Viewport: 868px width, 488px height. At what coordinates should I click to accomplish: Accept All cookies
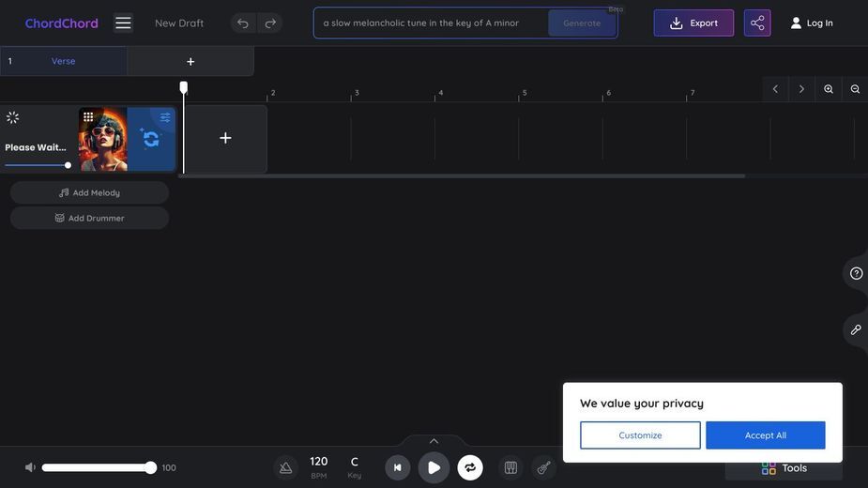pos(765,435)
